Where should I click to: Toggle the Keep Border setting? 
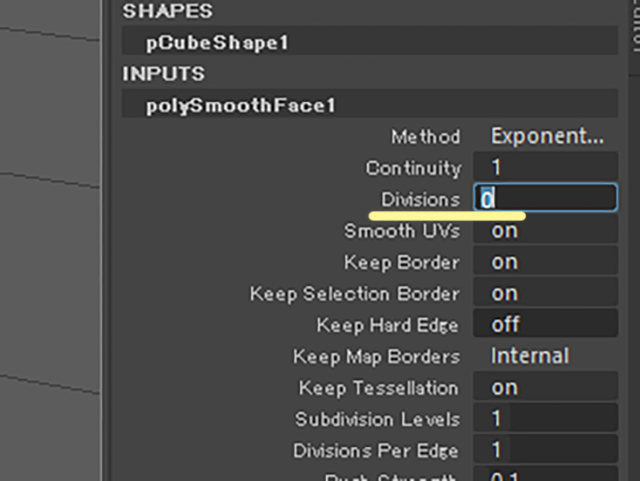pyautogui.click(x=545, y=261)
